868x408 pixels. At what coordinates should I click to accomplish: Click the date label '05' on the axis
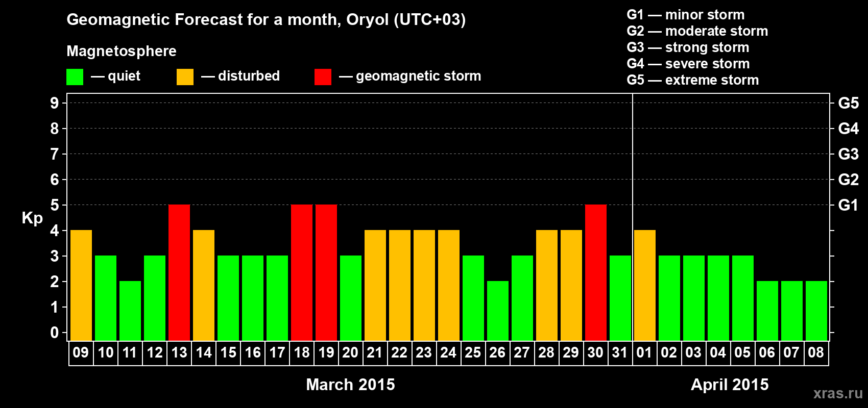pos(742,353)
